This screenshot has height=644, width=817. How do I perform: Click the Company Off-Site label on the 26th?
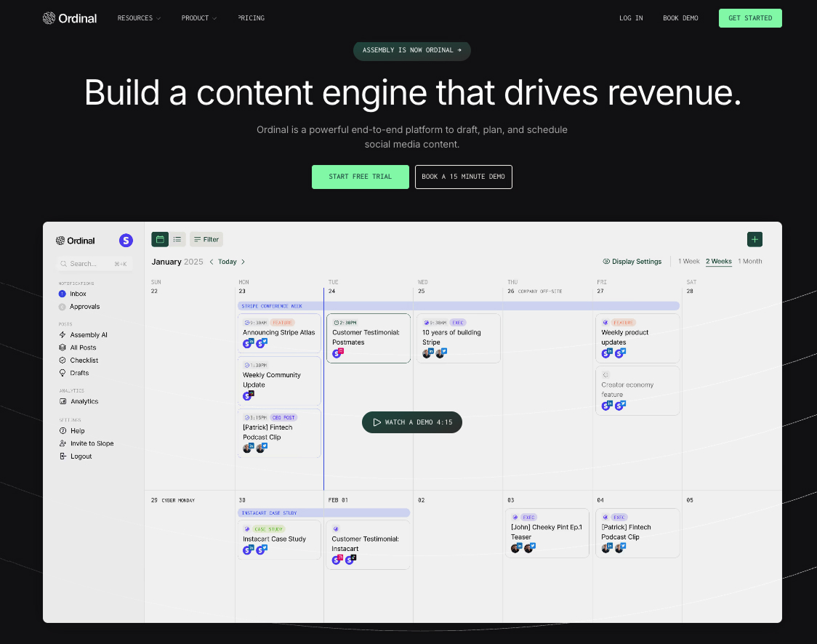(x=540, y=291)
